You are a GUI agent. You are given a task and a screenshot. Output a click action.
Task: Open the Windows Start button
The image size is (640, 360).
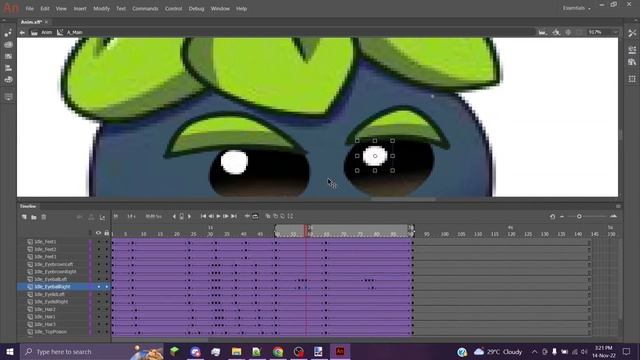coord(10,351)
